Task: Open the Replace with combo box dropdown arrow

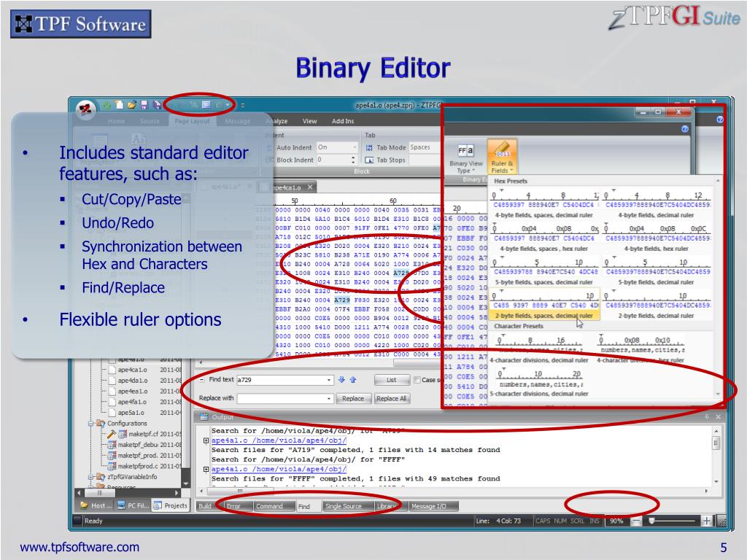Action: click(x=329, y=399)
